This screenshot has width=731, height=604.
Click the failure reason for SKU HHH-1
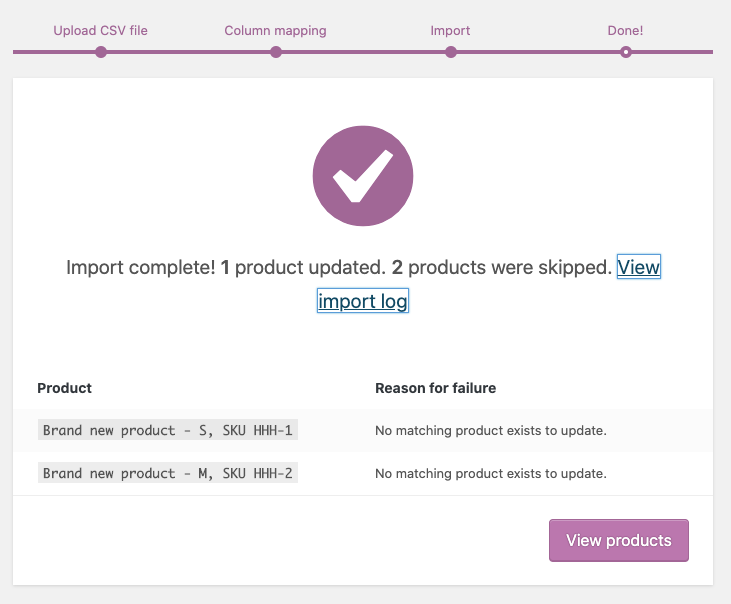click(491, 431)
